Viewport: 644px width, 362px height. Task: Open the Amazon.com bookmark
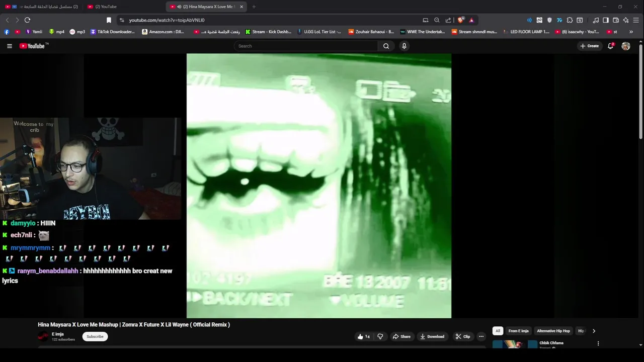pyautogui.click(x=163, y=32)
